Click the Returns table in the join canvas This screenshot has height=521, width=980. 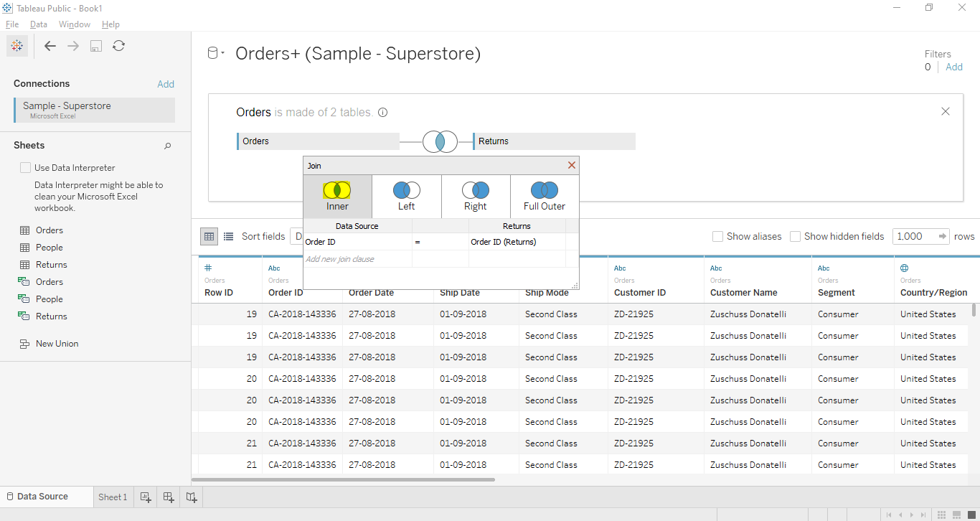(554, 141)
